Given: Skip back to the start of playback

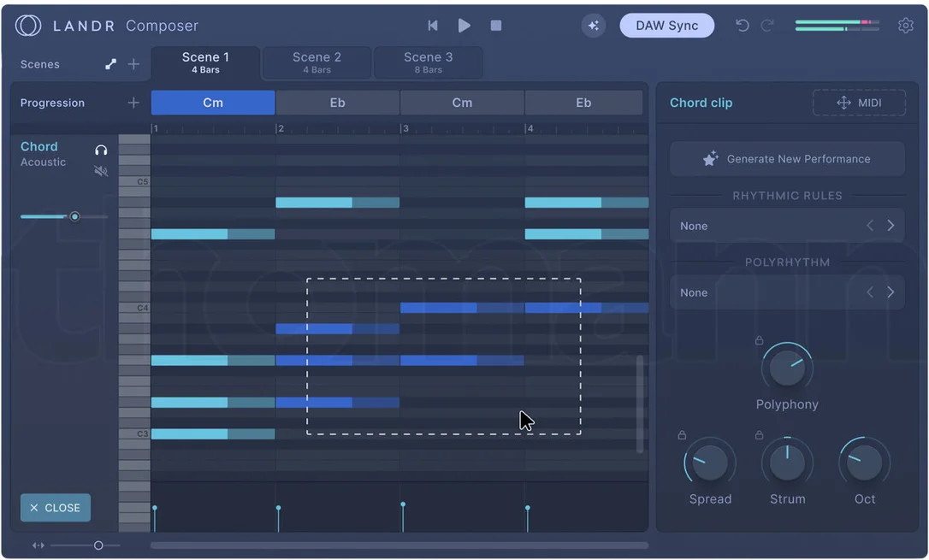Looking at the screenshot, I should point(433,26).
